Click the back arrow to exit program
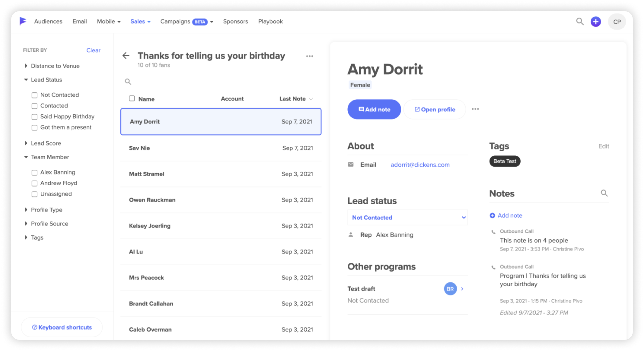 [x=126, y=55]
